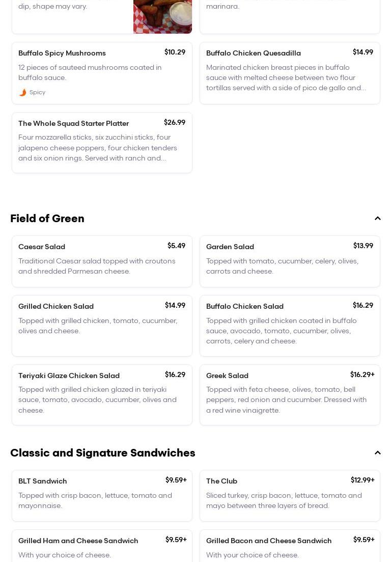Collapse the Field of Green section
Viewport: 392px width, 562px height.
(x=377, y=219)
